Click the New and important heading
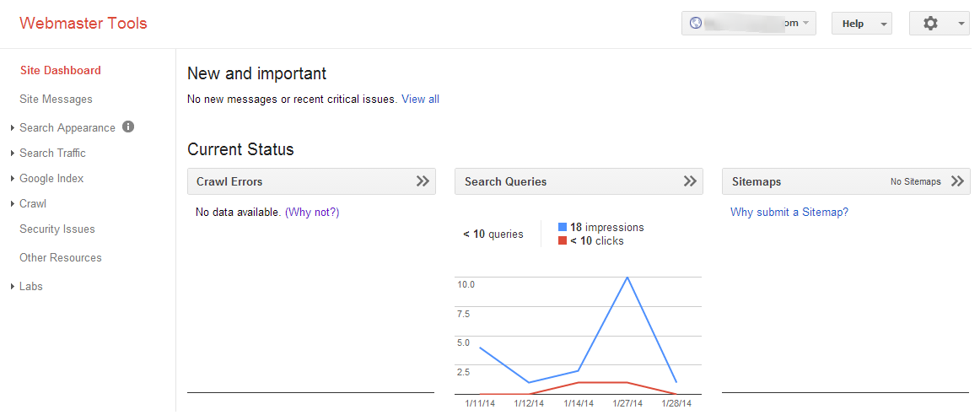Image resolution: width=980 pixels, height=415 pixels. [257, 73]
